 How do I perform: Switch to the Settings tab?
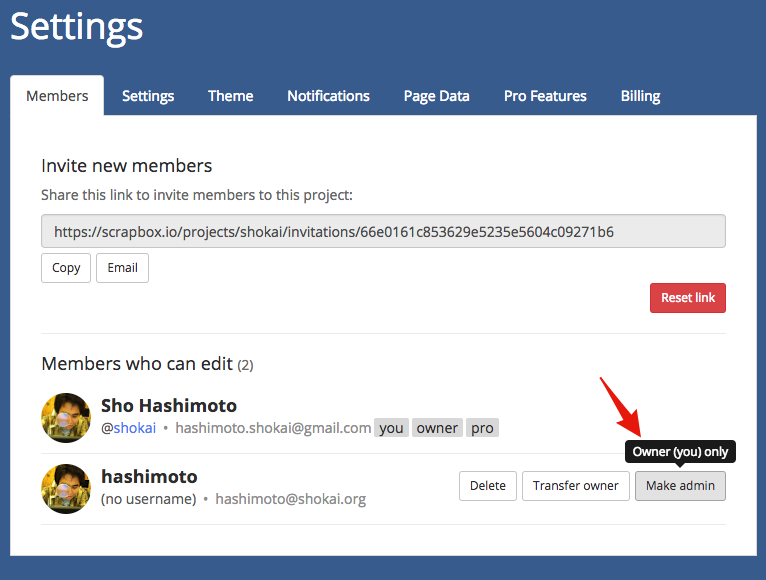[x=148, y=96]
